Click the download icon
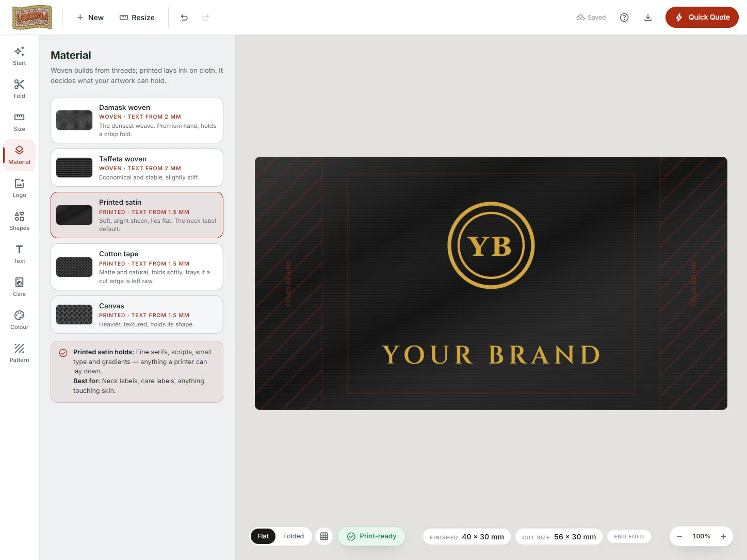747x560 pixels. click(x=648, y=18)
